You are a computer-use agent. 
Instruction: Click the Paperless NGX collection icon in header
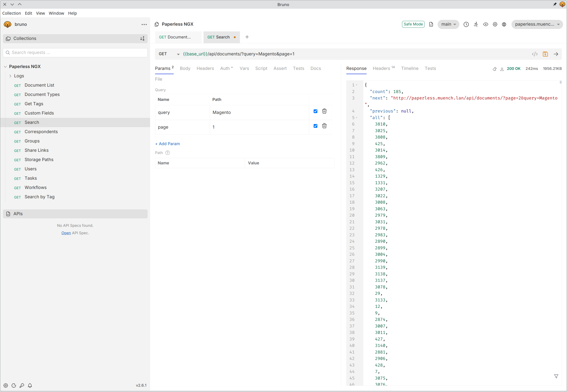[157, 24]
